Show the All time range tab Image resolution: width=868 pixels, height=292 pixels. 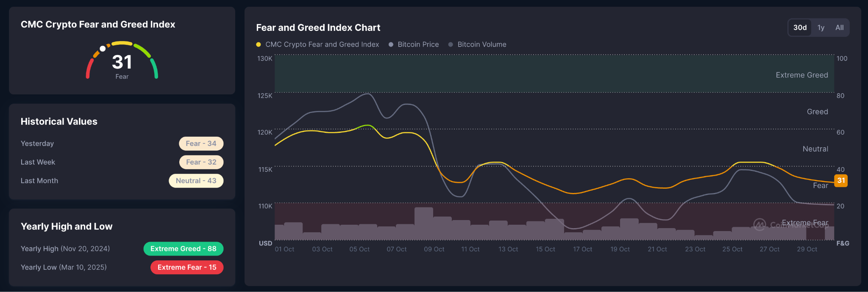840,28
